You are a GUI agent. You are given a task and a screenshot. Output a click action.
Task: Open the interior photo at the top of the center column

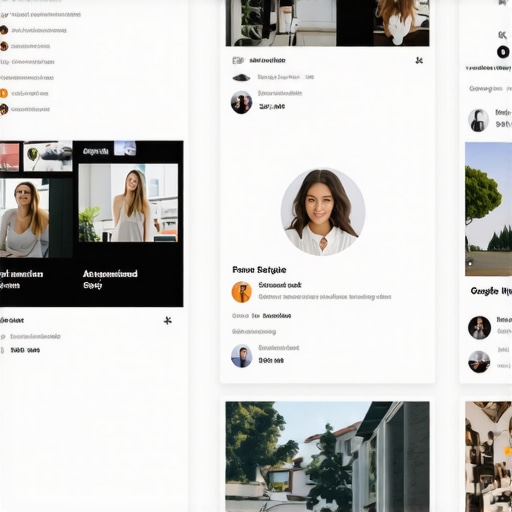click(x=327, y=23)
